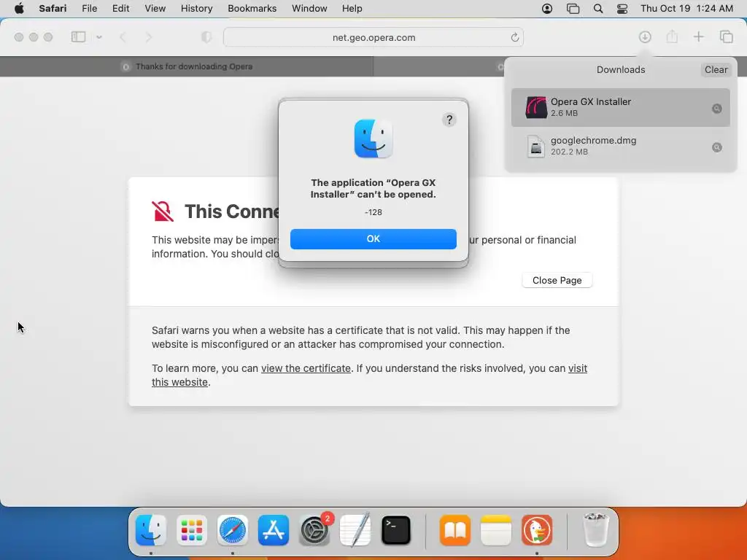The height and width of the screenshot is (560, 747).
Task: Click the Finder face icon in the dialog
Action: [x=373, y=139]
